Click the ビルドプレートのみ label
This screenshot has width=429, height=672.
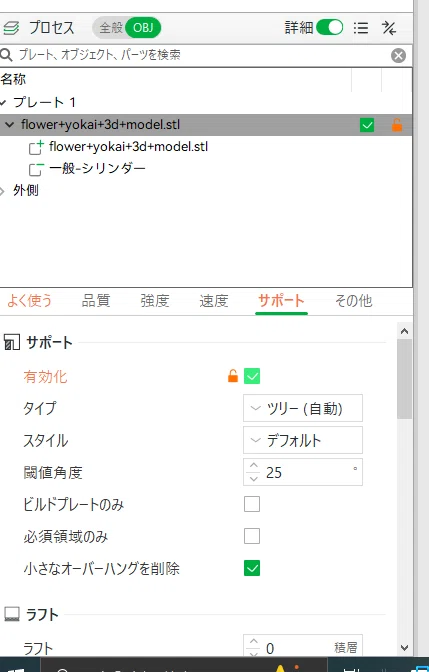(x=73, y=504)
